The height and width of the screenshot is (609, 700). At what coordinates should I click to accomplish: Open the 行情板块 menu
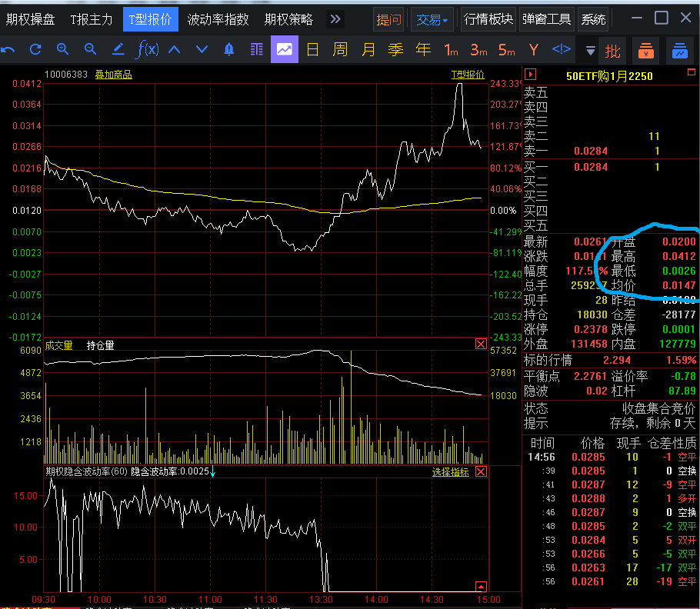(488, 18)
